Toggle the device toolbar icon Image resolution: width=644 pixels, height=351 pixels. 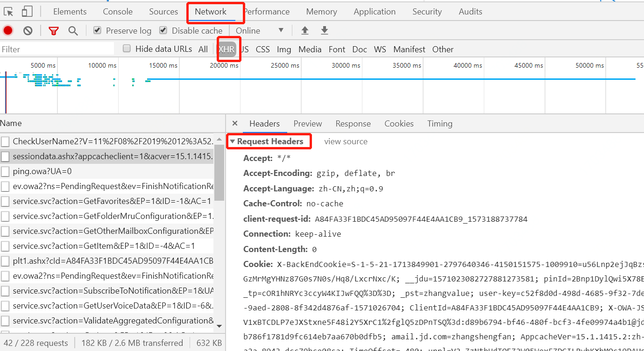click(x=27, y=12)
